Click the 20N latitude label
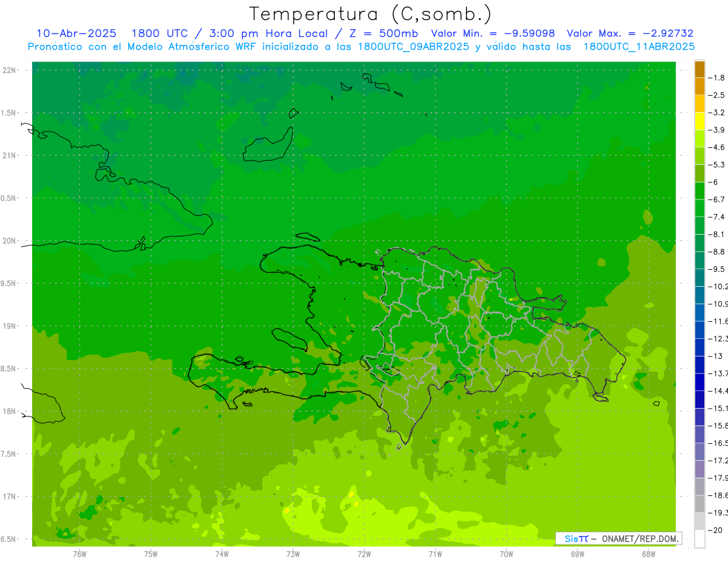This screenshot has height=562, width=728. tap(10, 241)
